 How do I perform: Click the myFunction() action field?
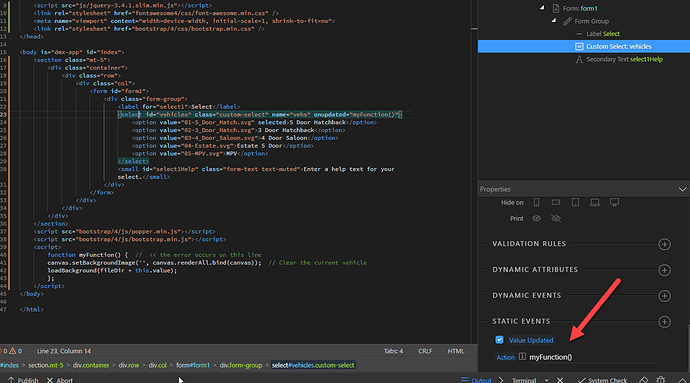coord(592,357)
